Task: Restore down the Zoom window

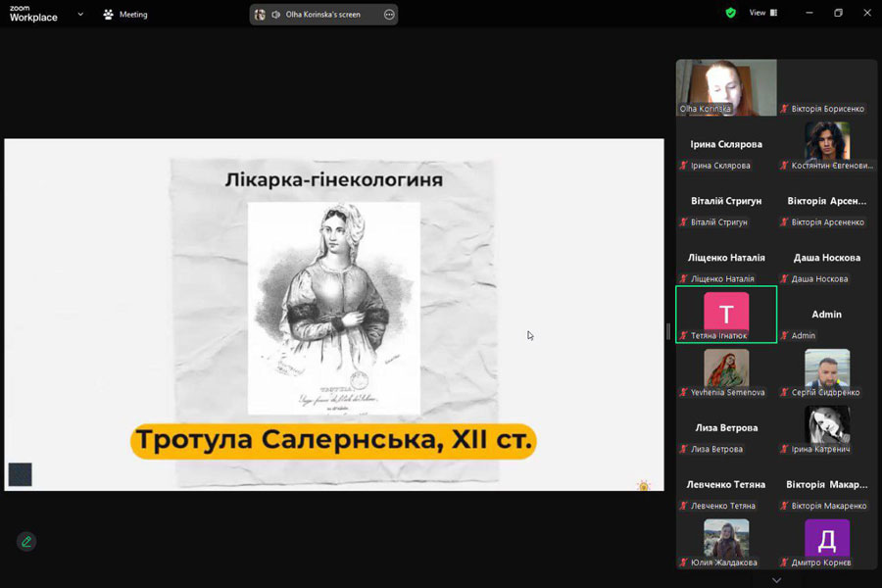Action: point(838,13)
